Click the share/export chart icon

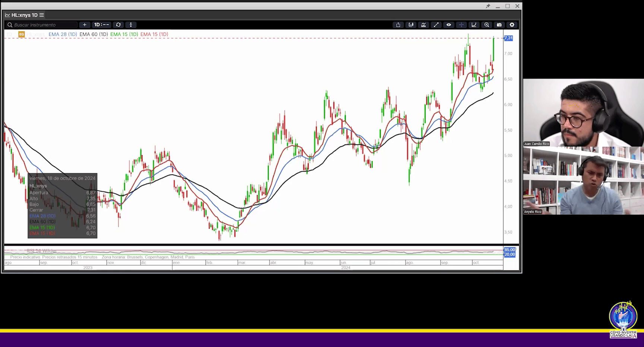tap(398, 25)
